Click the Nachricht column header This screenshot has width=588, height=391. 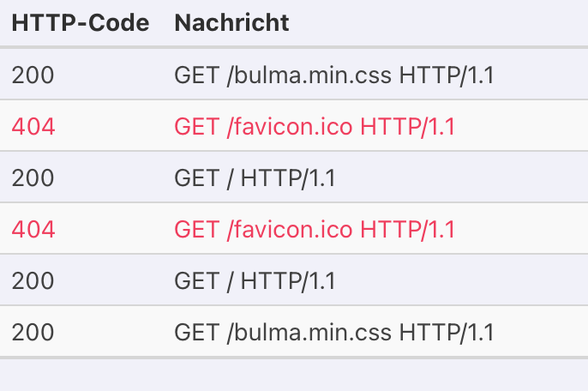231,23
